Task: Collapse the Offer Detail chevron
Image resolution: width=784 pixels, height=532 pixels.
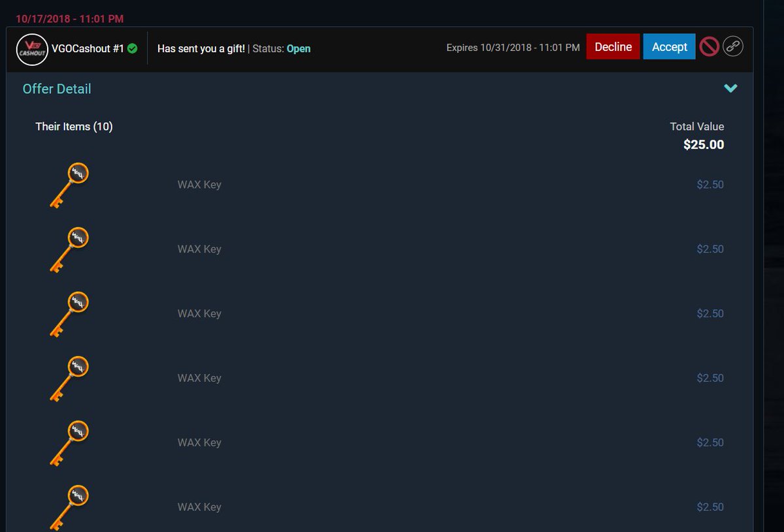Action: 730,88
